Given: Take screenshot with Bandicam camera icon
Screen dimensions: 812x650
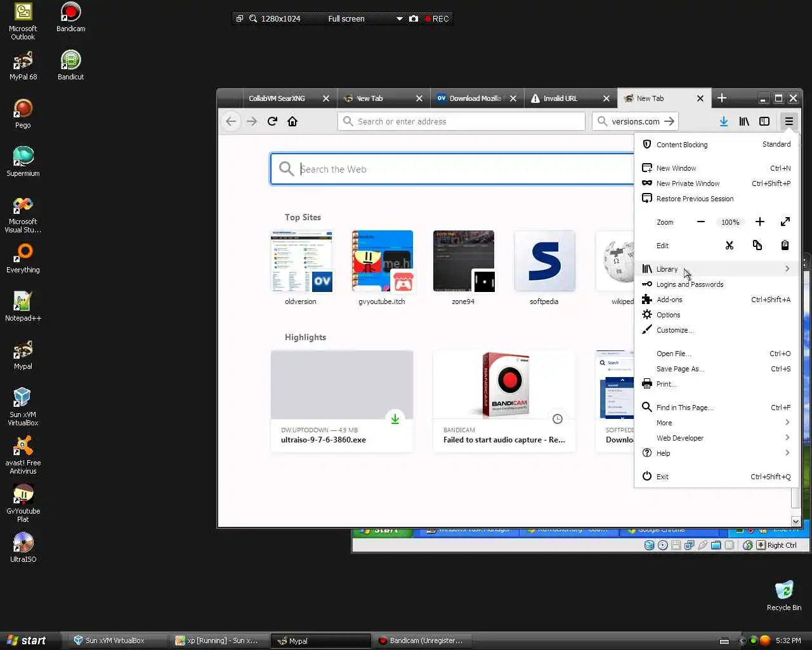Looking at the screenshot, I should click(414, 18).
